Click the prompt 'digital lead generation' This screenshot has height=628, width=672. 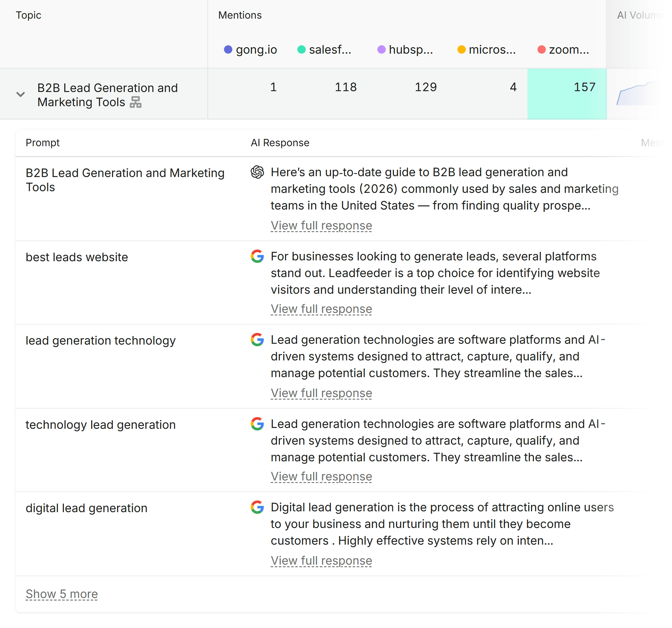87,508
